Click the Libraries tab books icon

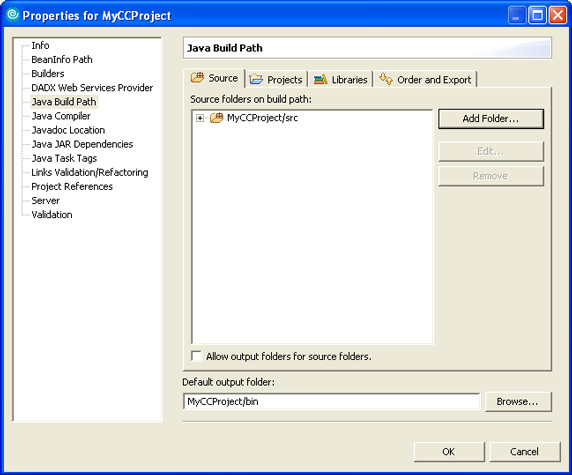pos(321,79)
